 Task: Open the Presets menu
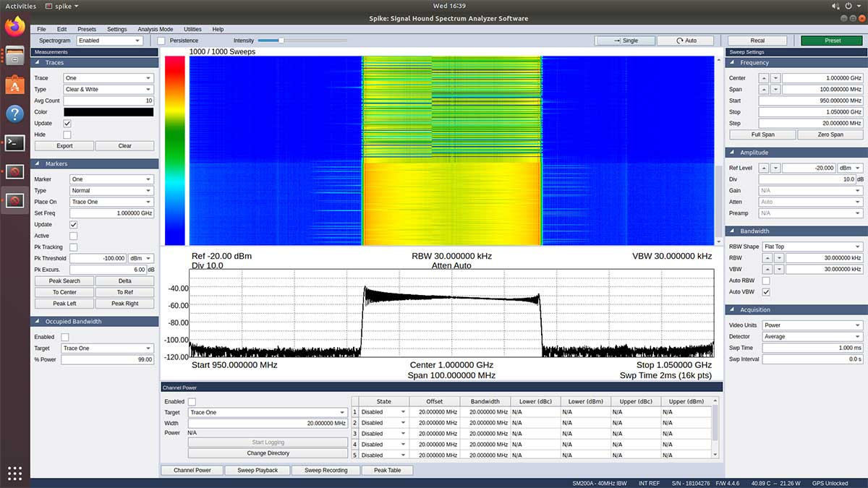86,30
